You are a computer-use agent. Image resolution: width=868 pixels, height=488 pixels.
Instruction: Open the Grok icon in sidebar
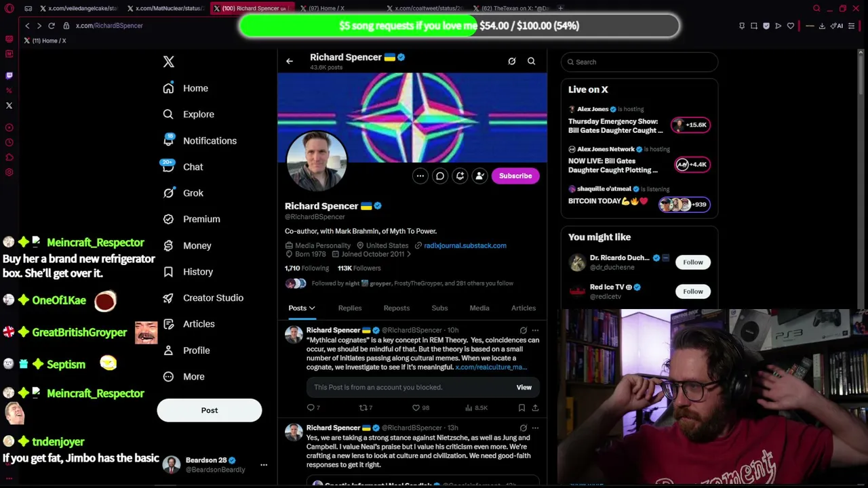(x=168, y=193)
